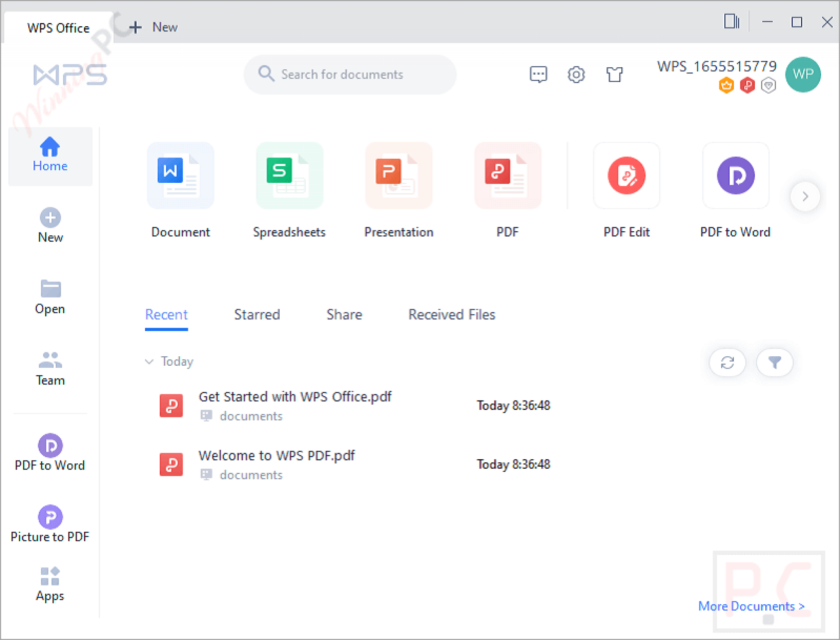Open More Documents link
This screenshot has height=640, width=840.
click(x=751, y=606)
